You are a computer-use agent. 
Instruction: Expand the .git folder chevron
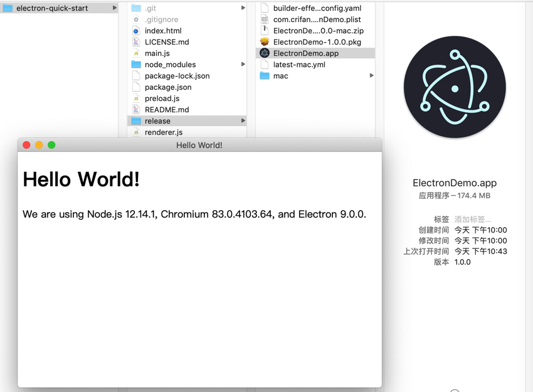click(243, 8)
